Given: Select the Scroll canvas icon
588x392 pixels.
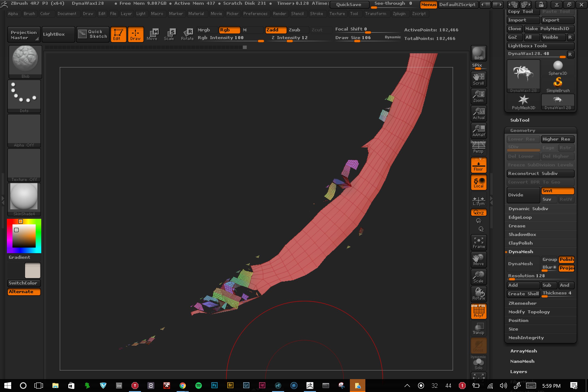Looking at the screenshot, I should click(478, 79).
